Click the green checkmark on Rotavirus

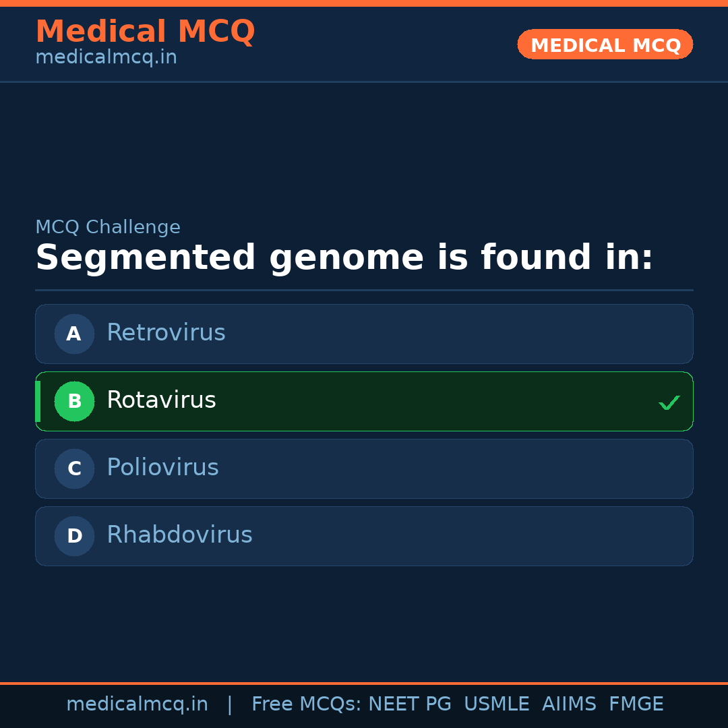point(669,403)
